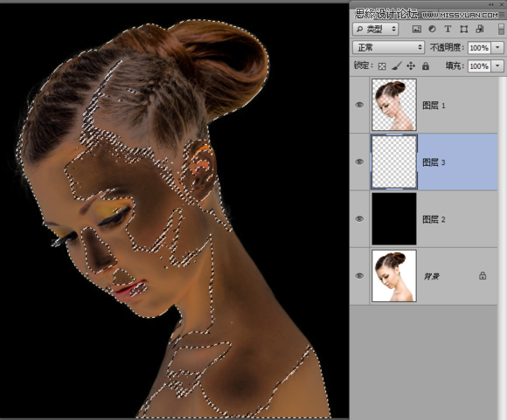The width and height of the screenshot is (507, 420).
Task: Expand the 填充 fill slider arrow
Action: coord(497,66)
